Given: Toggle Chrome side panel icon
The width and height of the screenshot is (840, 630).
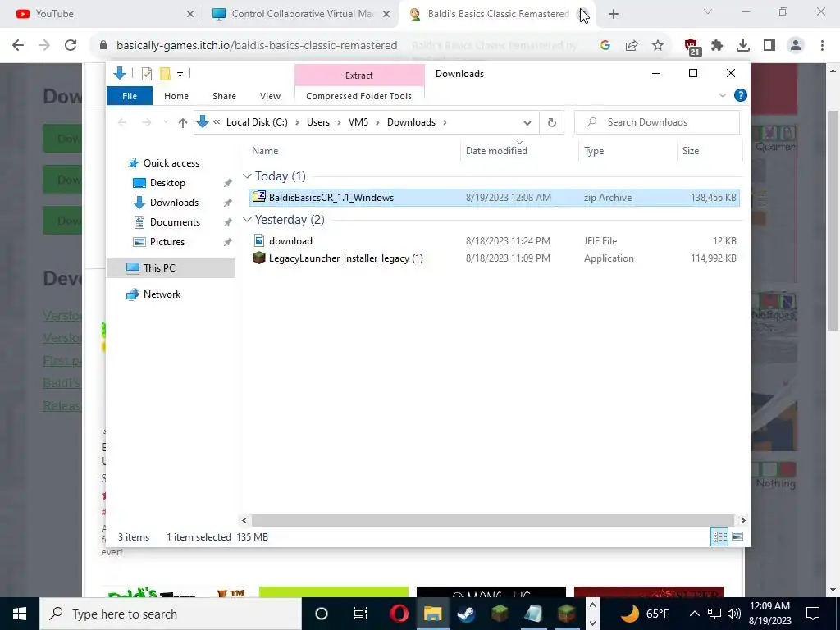Looking at the screenshot, I should click(x=769, y=46).
